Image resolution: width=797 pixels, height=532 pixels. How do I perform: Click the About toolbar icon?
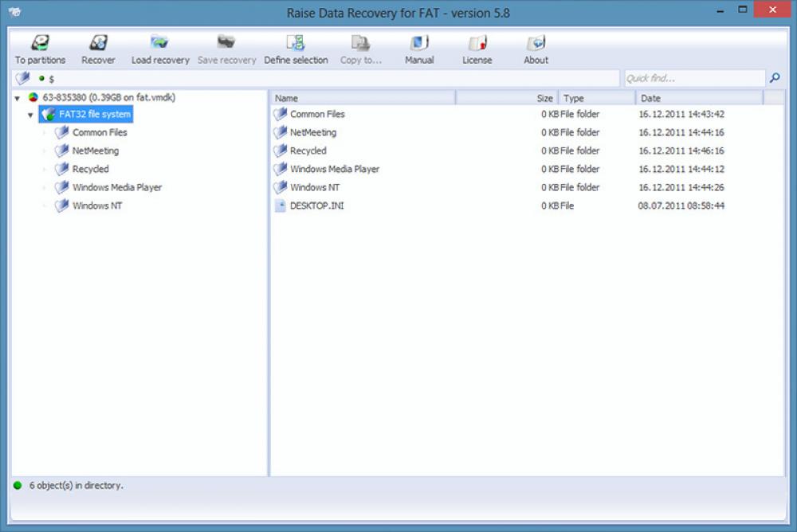(535, 46)
